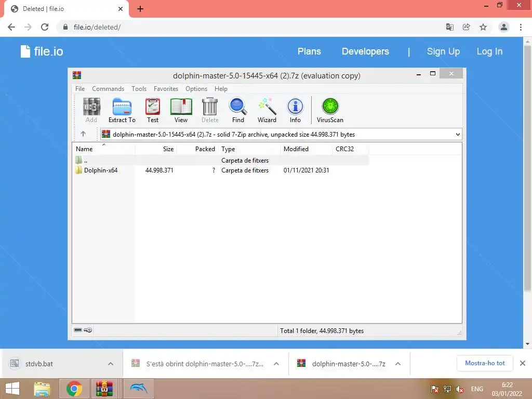Click the 44.998.371 size cell
Image resolution: width=532 pixels, height=399 pixels.
(159, 170)
